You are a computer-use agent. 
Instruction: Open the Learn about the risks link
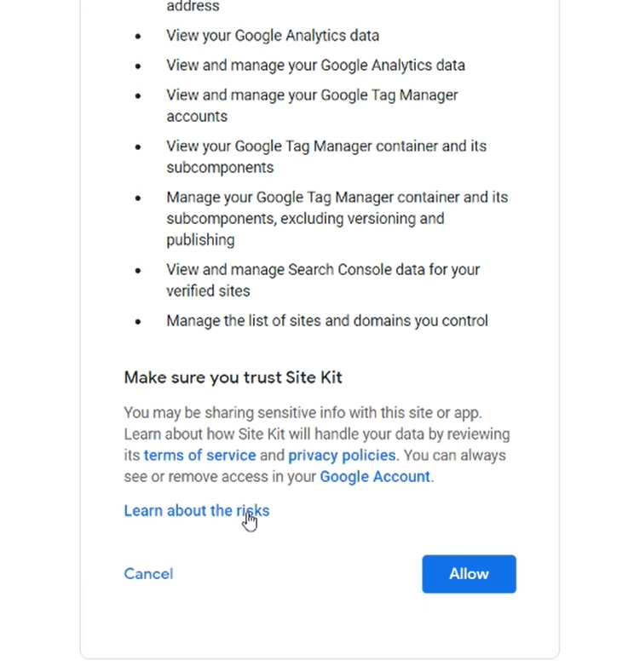(x=196, y=510)
